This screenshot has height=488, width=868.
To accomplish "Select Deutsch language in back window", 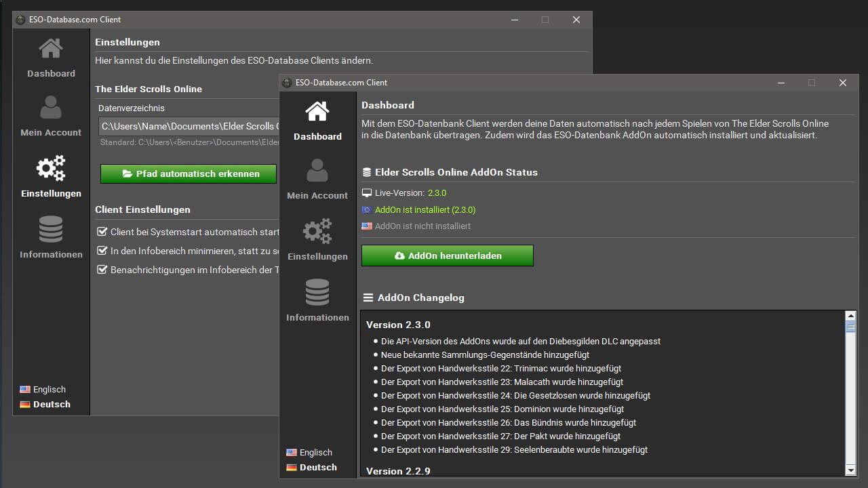I will click(x=52, y=405).
